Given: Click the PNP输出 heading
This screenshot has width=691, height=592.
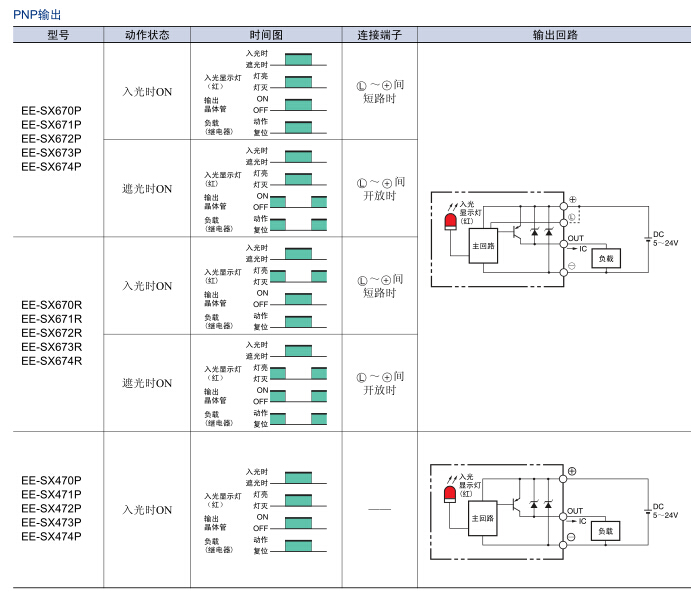Looking at the screenshot, I should (37, 15).
